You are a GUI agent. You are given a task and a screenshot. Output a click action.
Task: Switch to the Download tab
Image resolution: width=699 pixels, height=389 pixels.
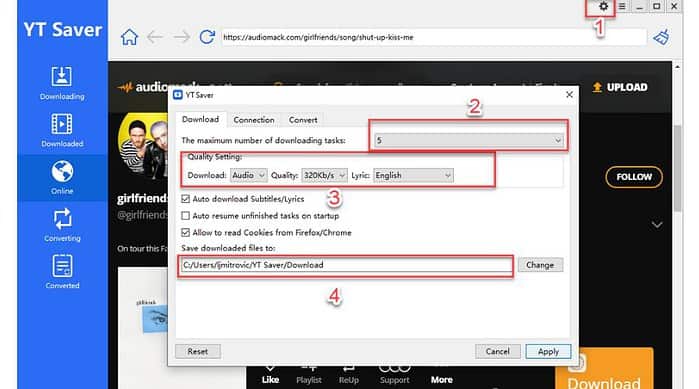click(200, 119)
